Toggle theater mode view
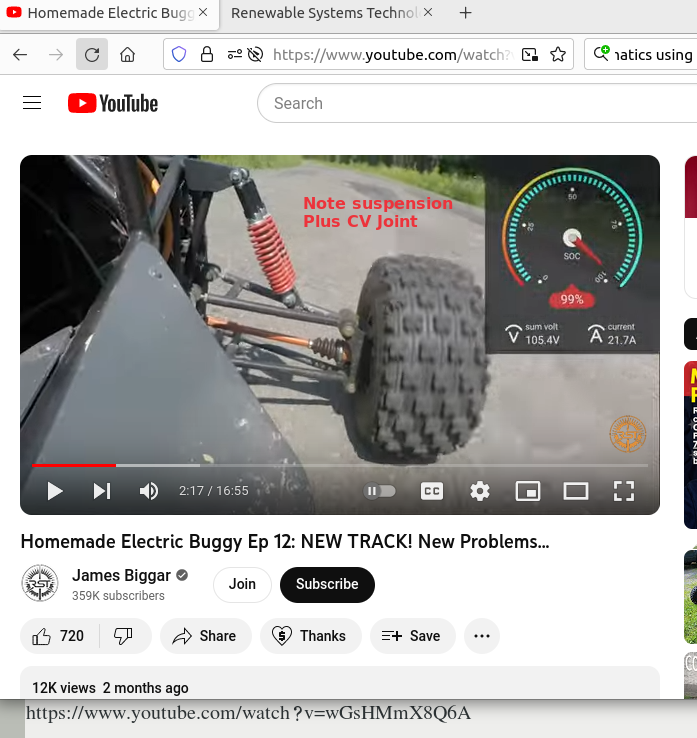This screenshot has height=738, width=697. point(576,491)
